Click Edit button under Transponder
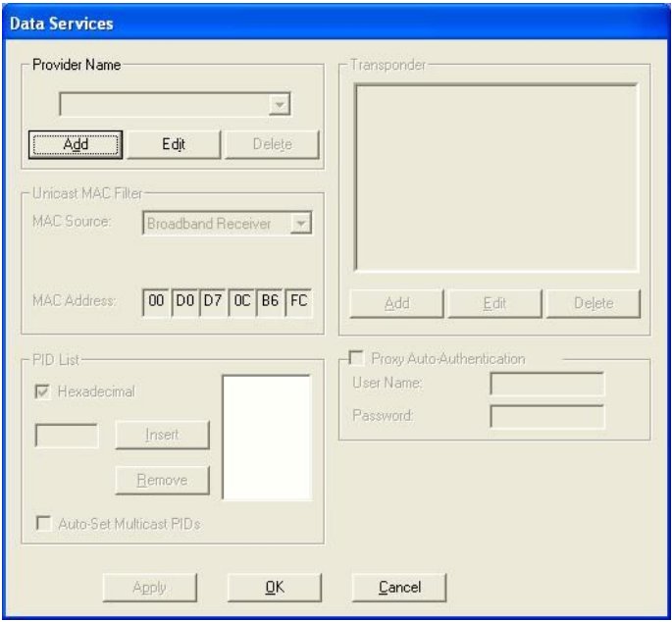Image resolution: width=672 pixels, height=622 pixels. coord(495,303)
